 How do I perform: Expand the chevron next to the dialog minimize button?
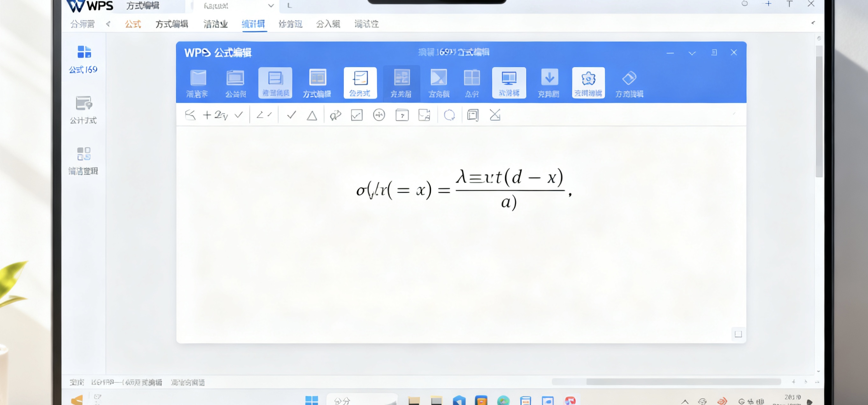(x=692, y=53)
